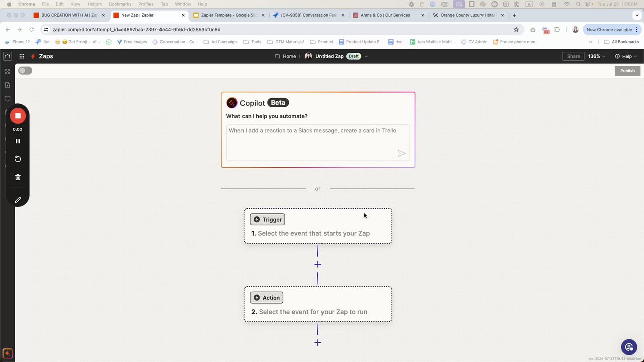Image resolution: width=644 pixels, height=362 pixels.
Task: Open the WhatsApp bookmark icon
Action: tap(109, 42)
